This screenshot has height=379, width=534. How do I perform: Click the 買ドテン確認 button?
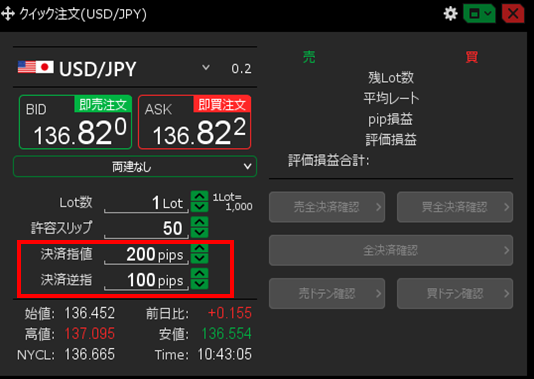click(455, 294)
